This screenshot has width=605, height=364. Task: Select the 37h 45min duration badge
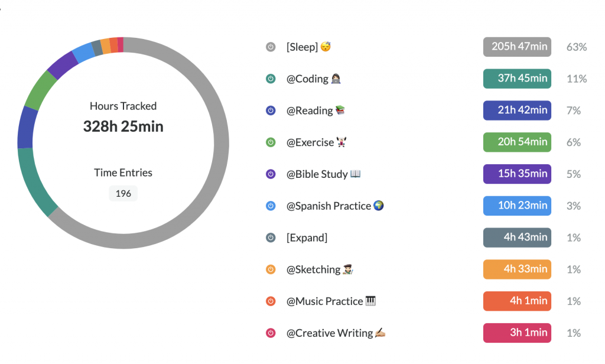coord(517,79)
